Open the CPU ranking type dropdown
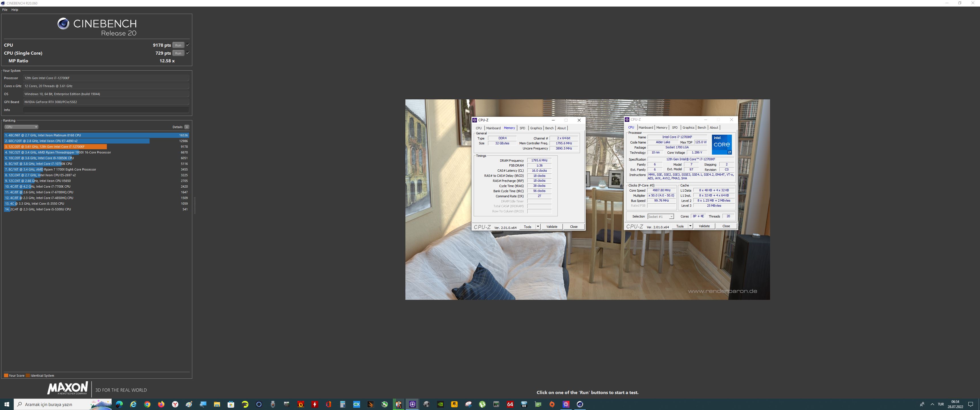Image resolution: width=980 pixels, height=410 pixels. coord(21,127)
